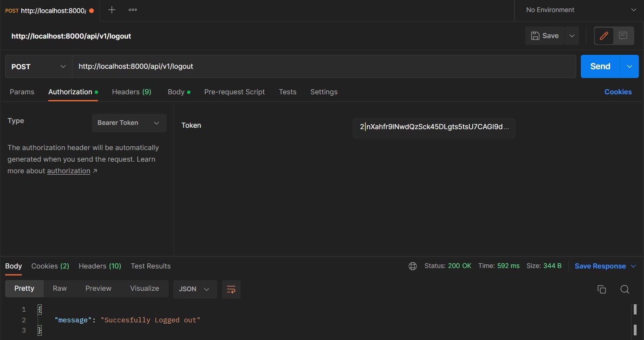Screen dimensions: 644x340
Task: Click the Bearer Token input field
Action: point(434,128)
